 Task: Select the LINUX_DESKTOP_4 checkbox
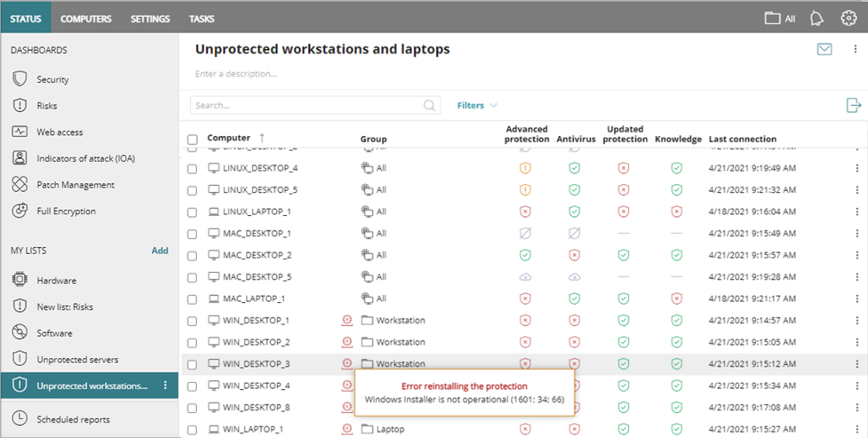192,169
